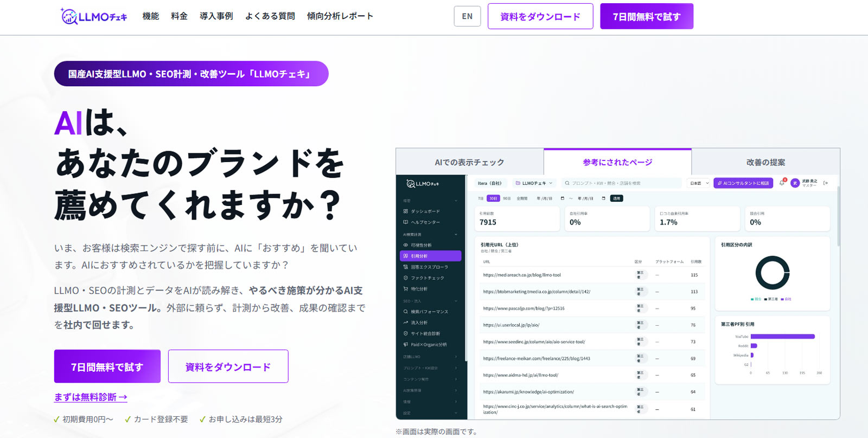Click the mediareach.co.jp/blog/llmo-tool URL row
This screenshot has width=868, height=438.
(x=591, y=275)
